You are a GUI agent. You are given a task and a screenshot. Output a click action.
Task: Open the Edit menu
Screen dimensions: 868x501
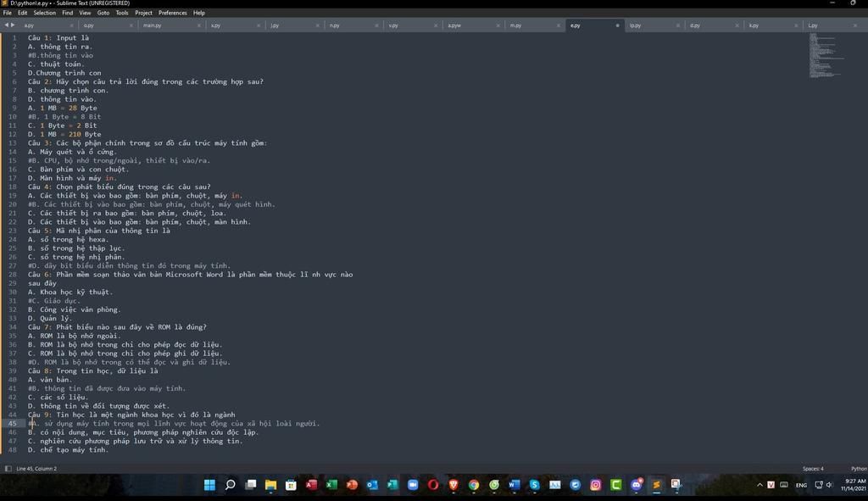pos(22,13)
